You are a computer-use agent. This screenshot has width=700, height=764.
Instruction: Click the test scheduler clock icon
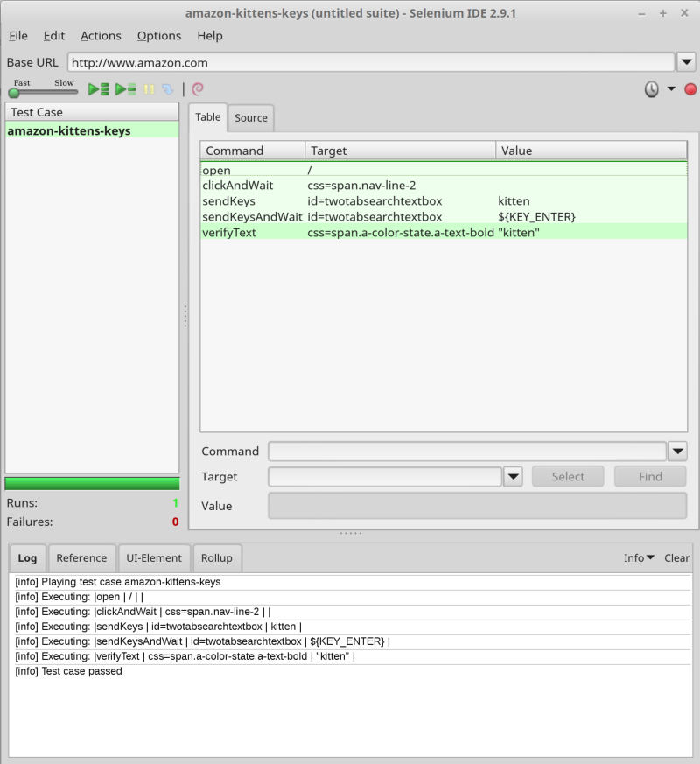click(651, 89)
